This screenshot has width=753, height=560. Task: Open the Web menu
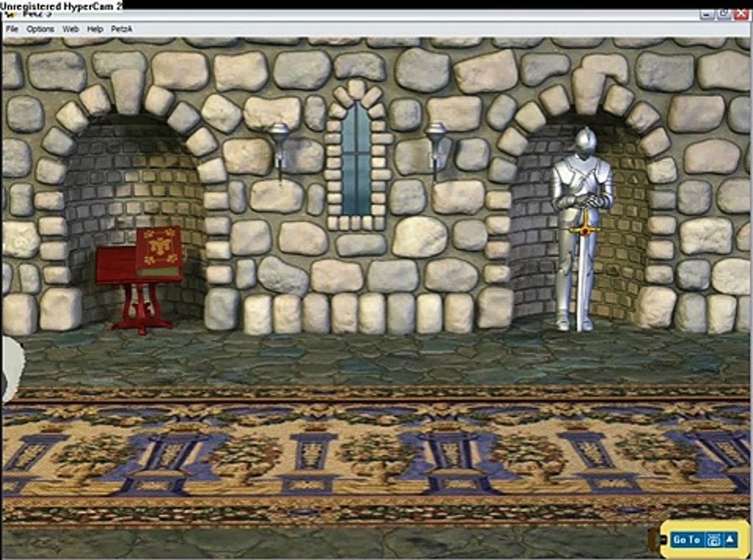pyautogui.click(x=71, y=29)
